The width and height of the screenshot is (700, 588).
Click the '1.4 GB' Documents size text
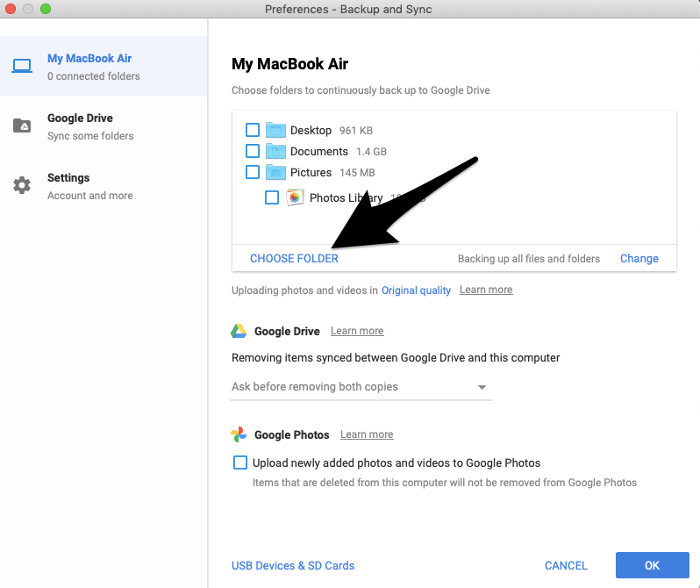(371, 152)
